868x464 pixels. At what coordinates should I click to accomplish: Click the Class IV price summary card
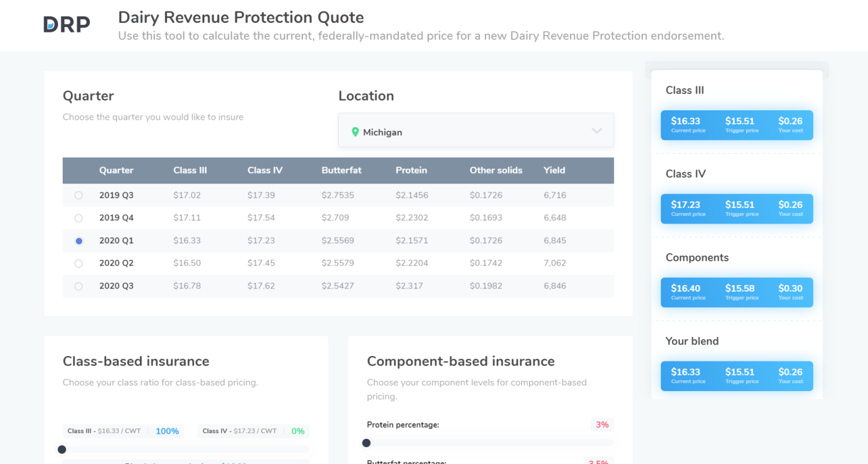[x=737, y=208]
